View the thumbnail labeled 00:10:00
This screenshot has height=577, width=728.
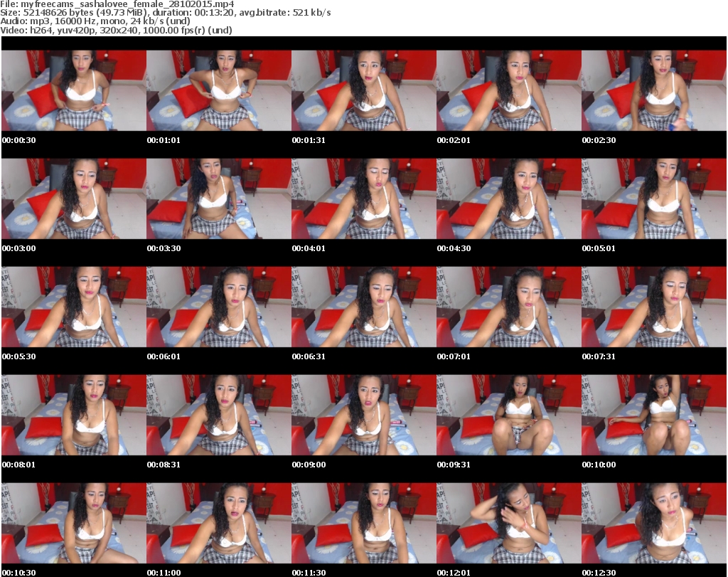(654, 415)
